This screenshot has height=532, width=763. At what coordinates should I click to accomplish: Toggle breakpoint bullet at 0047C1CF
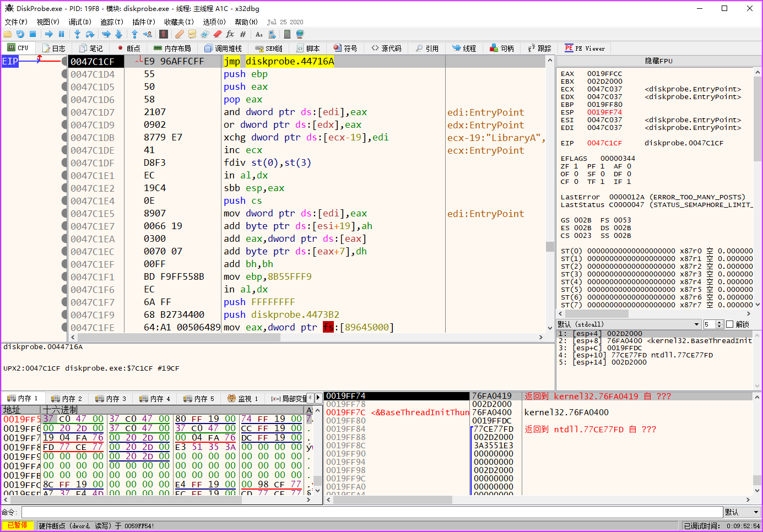click(x=64, y=61)
